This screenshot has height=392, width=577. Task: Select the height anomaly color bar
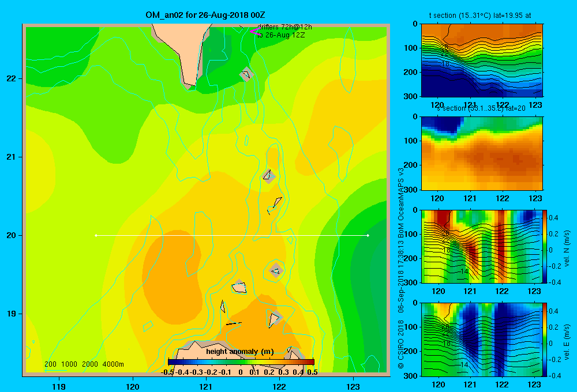pyautogui.click(x=241, y=362)
